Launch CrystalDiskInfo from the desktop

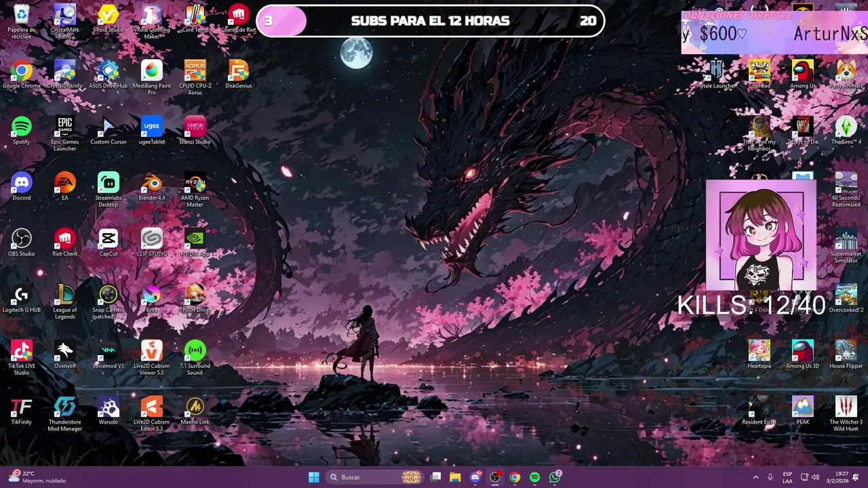[65, 70]
